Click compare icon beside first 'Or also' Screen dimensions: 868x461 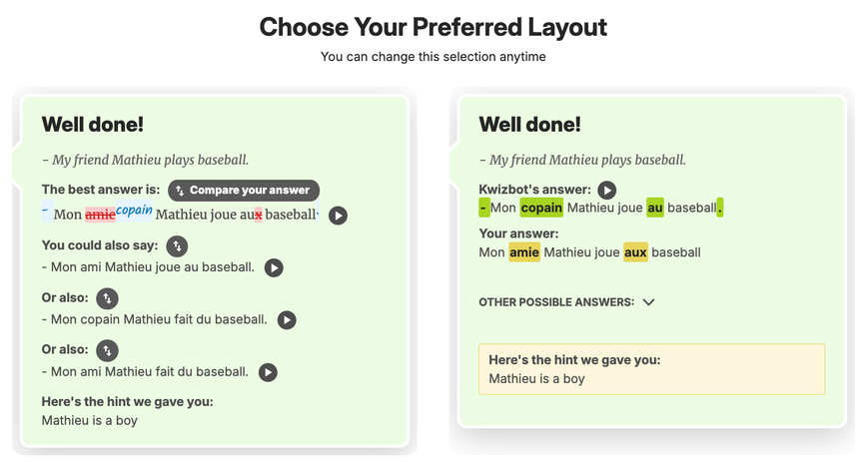click(x=107, y=297)
